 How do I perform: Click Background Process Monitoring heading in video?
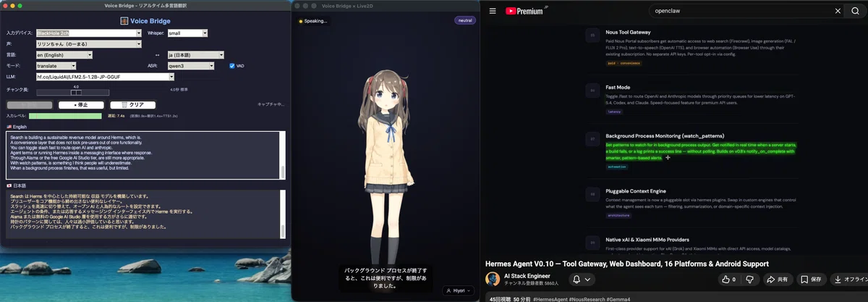[x=665, y=135]
